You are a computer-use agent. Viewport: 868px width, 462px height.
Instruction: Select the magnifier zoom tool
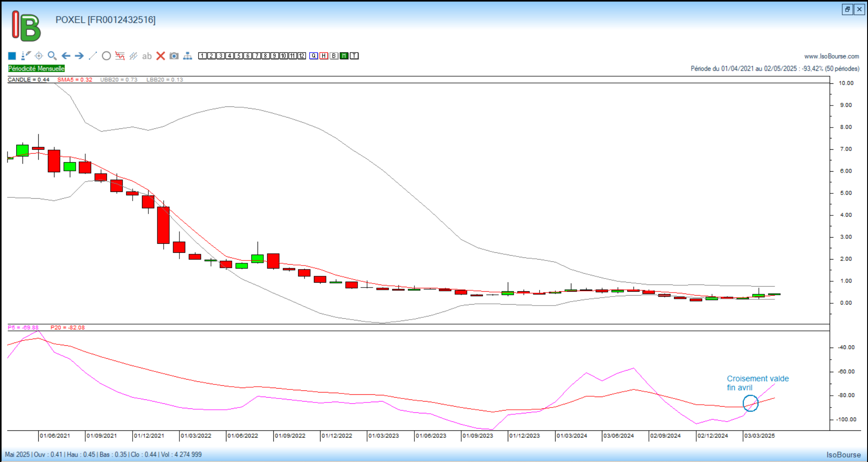[52, 56]
